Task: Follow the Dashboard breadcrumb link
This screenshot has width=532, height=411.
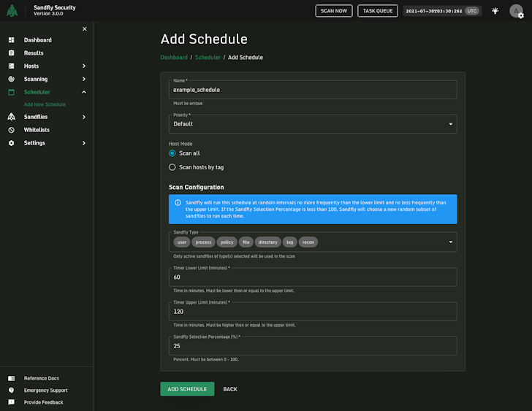Action: [174, 57]
